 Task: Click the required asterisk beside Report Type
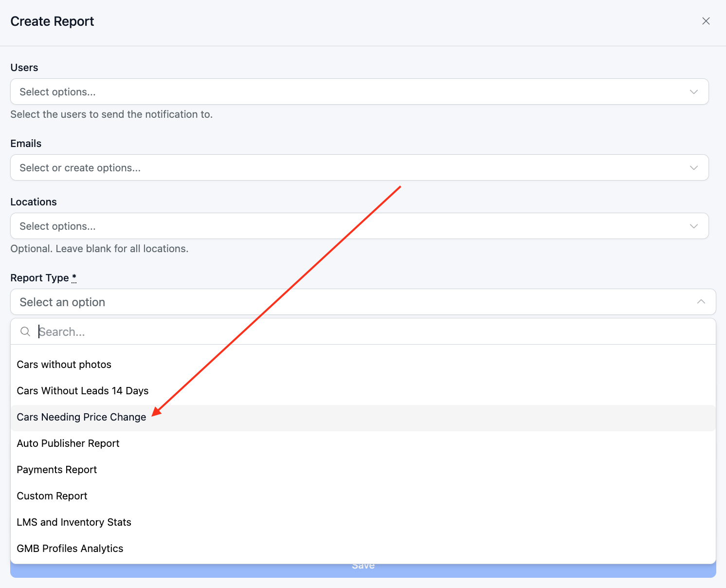click(74, 277)
